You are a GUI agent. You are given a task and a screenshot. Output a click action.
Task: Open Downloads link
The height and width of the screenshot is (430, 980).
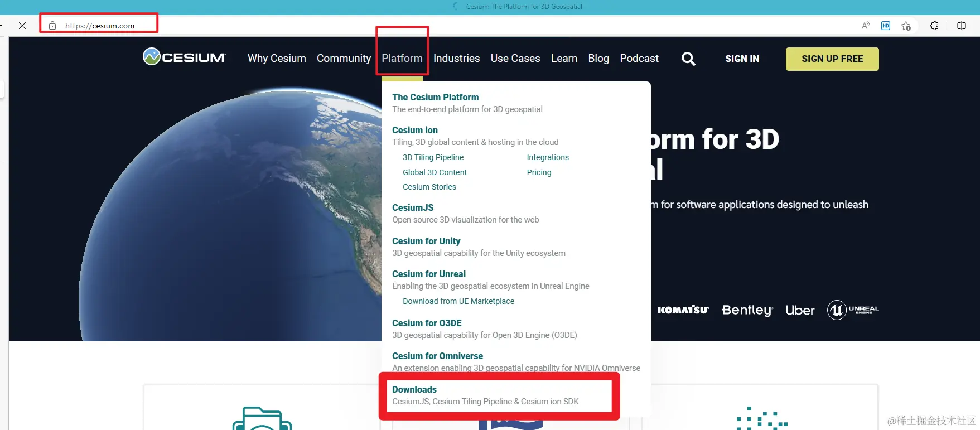tap(414, 389)
